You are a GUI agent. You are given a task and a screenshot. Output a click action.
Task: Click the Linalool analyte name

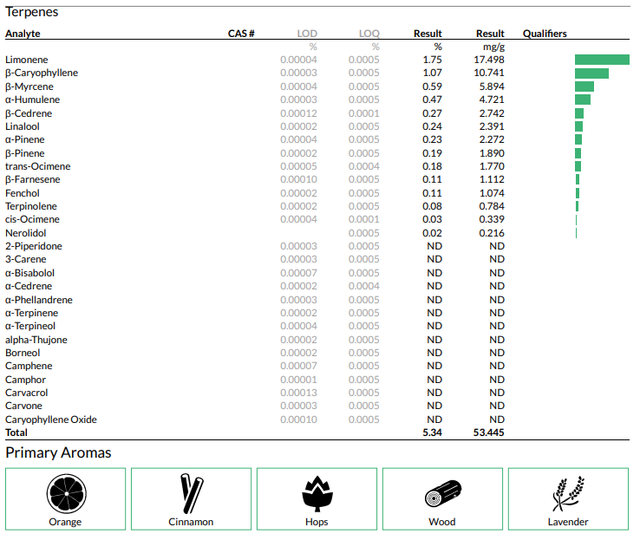pos(22,127)
